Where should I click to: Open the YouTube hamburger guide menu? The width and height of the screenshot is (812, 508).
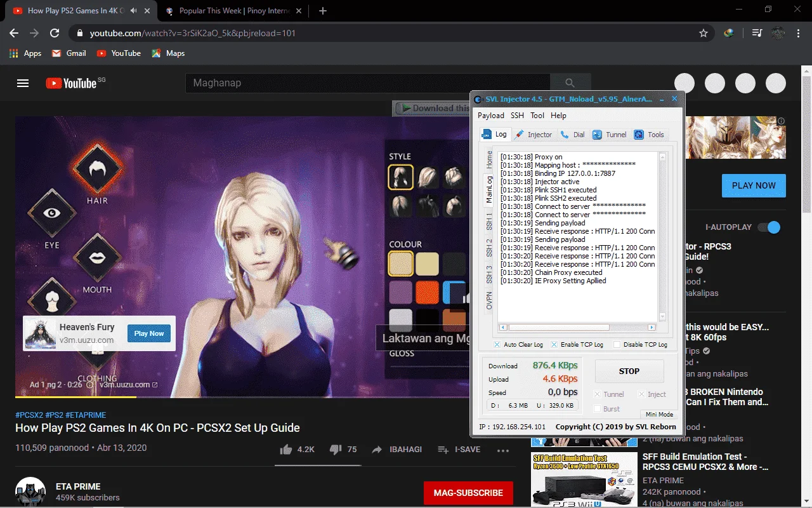coord(23,83)
